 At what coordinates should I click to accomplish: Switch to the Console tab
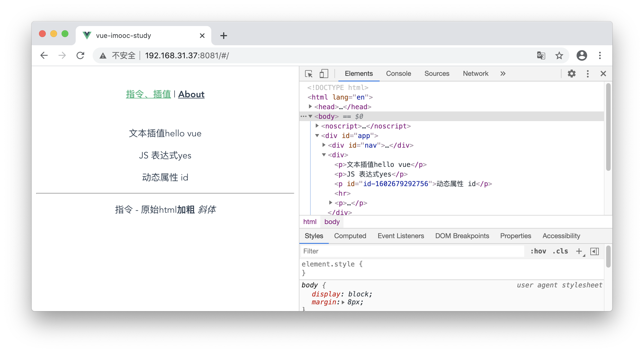click(398, 74)
